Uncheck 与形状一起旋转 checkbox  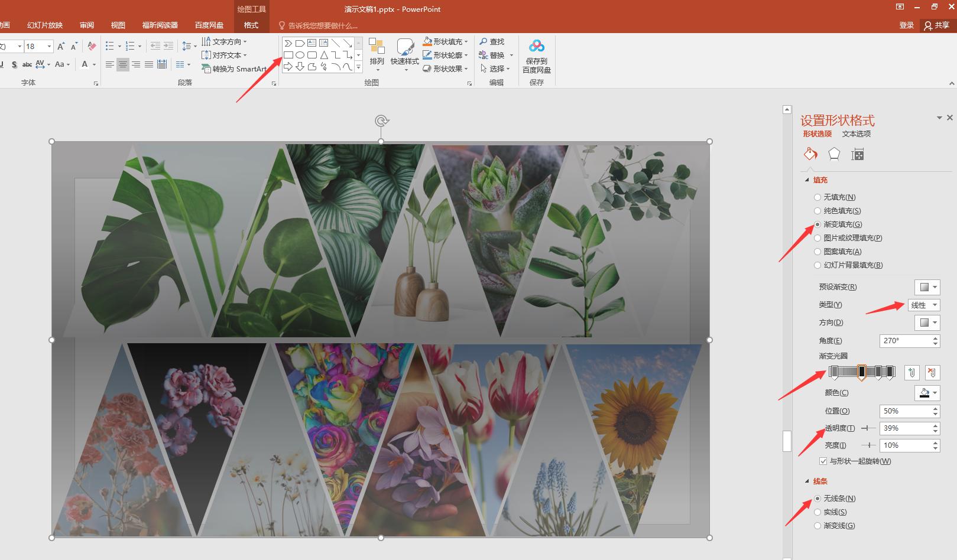click(823, 461)
